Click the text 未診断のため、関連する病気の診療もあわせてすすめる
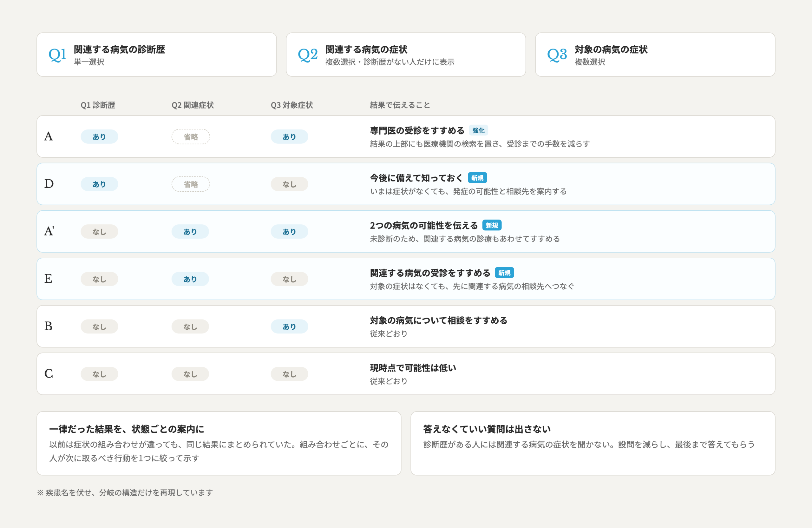Screen dimensions: 812x528 point(465,239)
